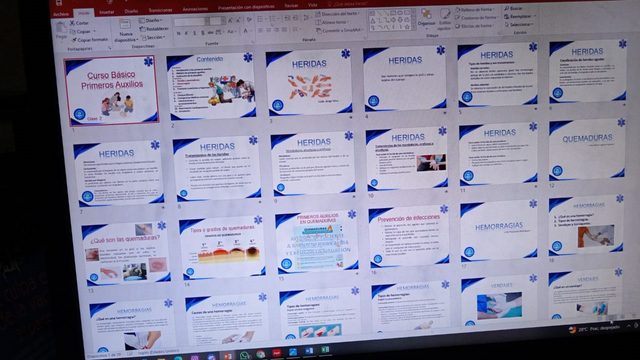Open Chrome from the taskbar
Viewport: 640px width, 360px height.
260,354
